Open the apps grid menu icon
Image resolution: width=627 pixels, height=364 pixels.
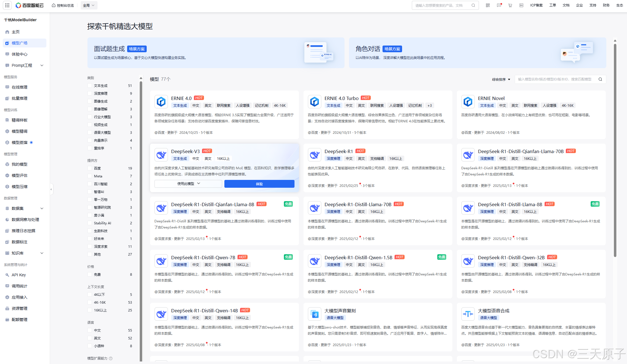click(7, 5)
